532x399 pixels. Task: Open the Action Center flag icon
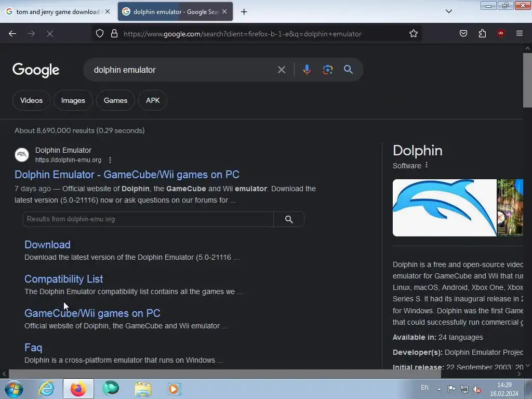click(451, 389)
